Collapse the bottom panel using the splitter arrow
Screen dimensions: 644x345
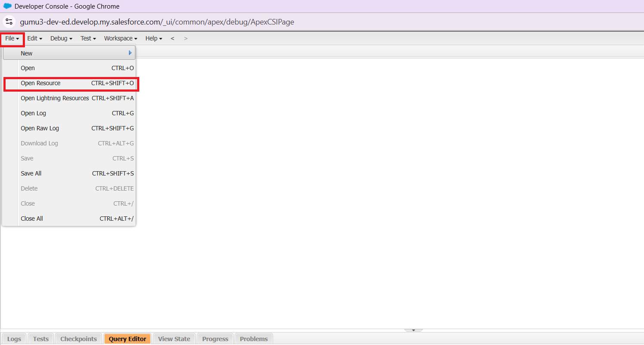[x=414, y=330]
